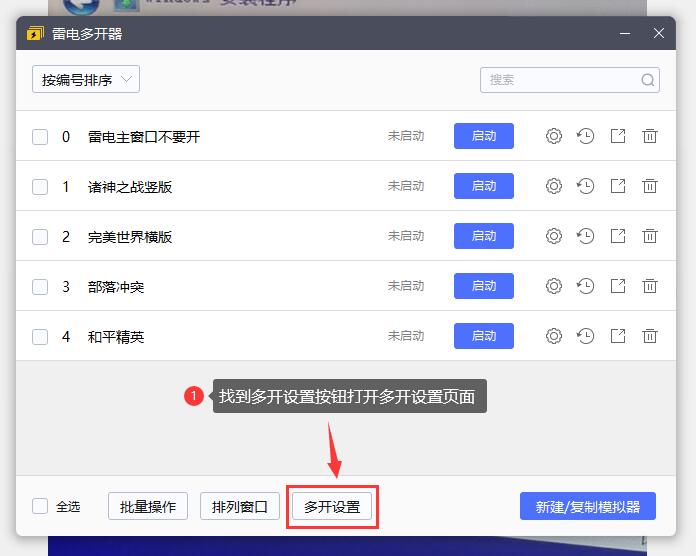Close the 雷电多开器 window
The height and width of the screenshot is (556, 696).
(x=659, y=33)
